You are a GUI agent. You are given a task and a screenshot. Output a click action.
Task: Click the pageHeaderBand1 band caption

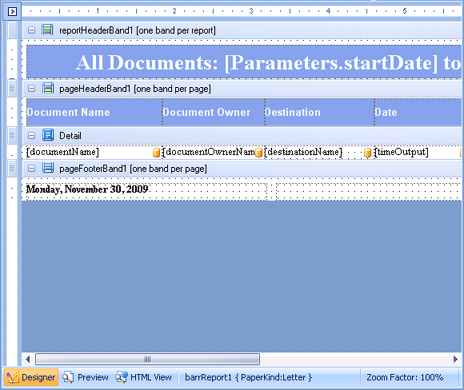coord(135,89)
